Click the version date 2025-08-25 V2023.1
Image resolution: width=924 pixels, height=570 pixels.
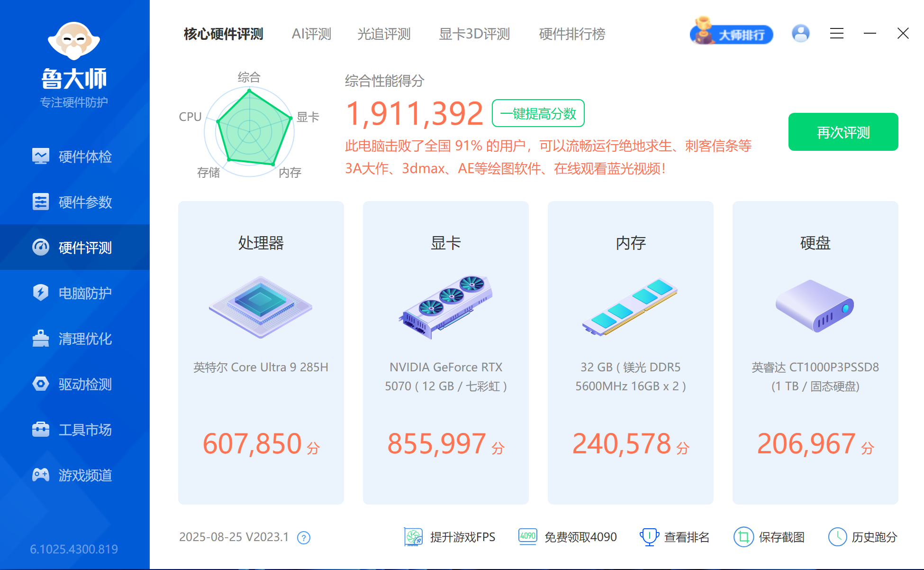pyautogui.click(x=234, y=537)
